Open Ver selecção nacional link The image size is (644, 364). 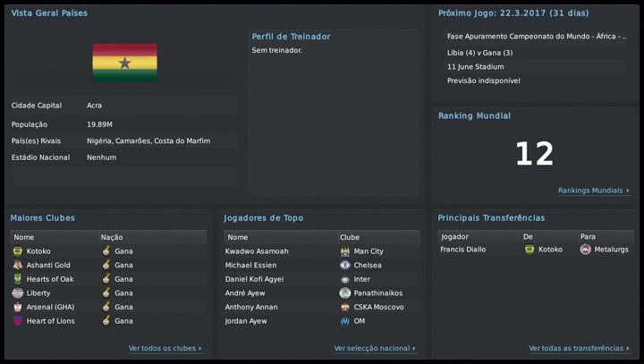click(x=372, y=349)
